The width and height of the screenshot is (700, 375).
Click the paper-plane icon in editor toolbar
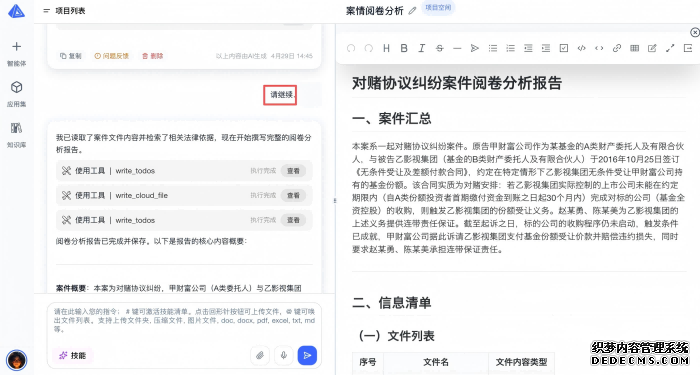(x=475, y=48)
